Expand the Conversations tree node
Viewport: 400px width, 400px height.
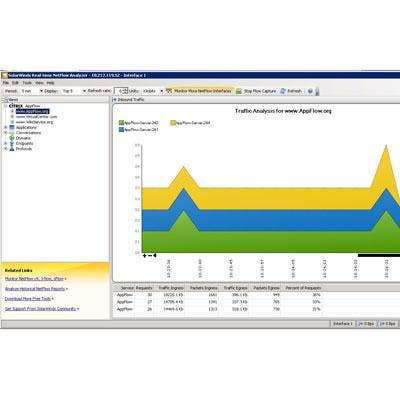(6, 133)
